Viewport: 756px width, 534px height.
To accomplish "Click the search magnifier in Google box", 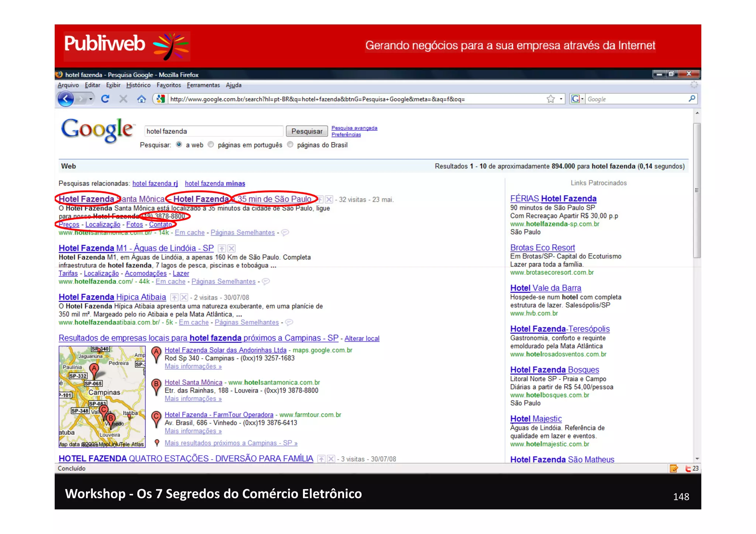I will 692,99.
